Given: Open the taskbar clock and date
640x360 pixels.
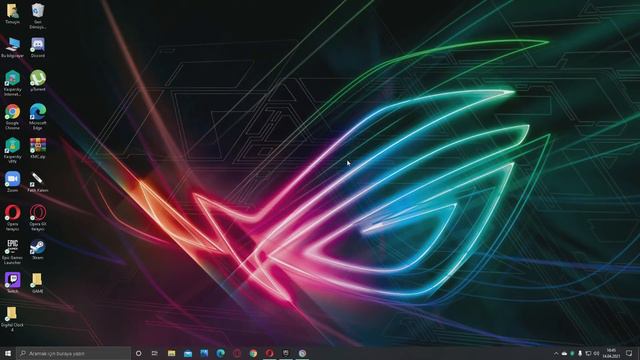Looking at the screenshot, I should [x=611, y=353].
